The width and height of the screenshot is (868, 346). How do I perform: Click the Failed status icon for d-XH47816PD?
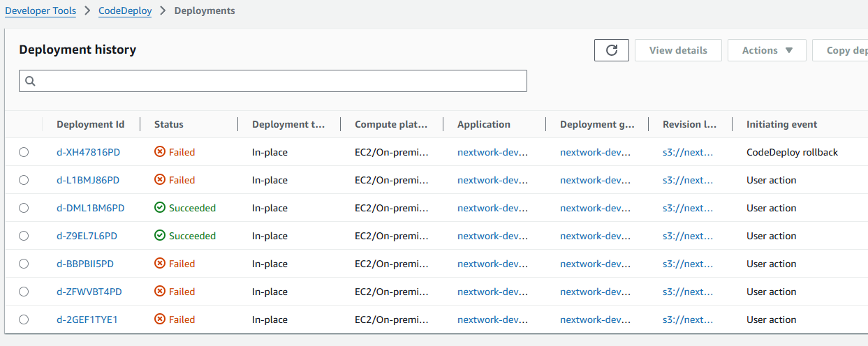(x=159, y=152)
